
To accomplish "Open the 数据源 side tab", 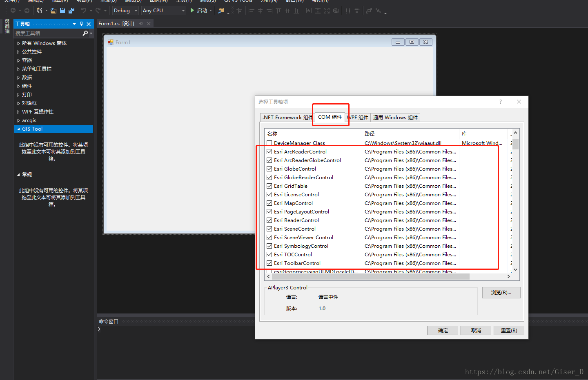I will (7, 26).
